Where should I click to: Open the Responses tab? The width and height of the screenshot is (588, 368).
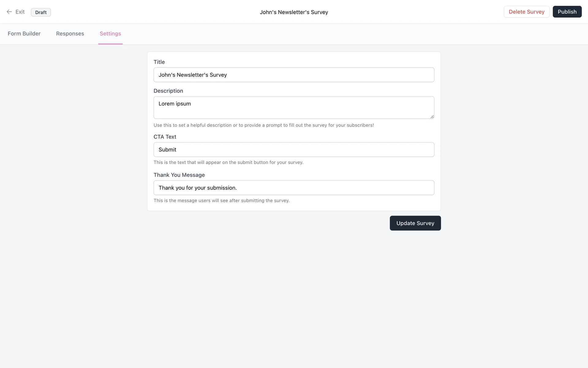pyautogui.click(x=70, y=34)
